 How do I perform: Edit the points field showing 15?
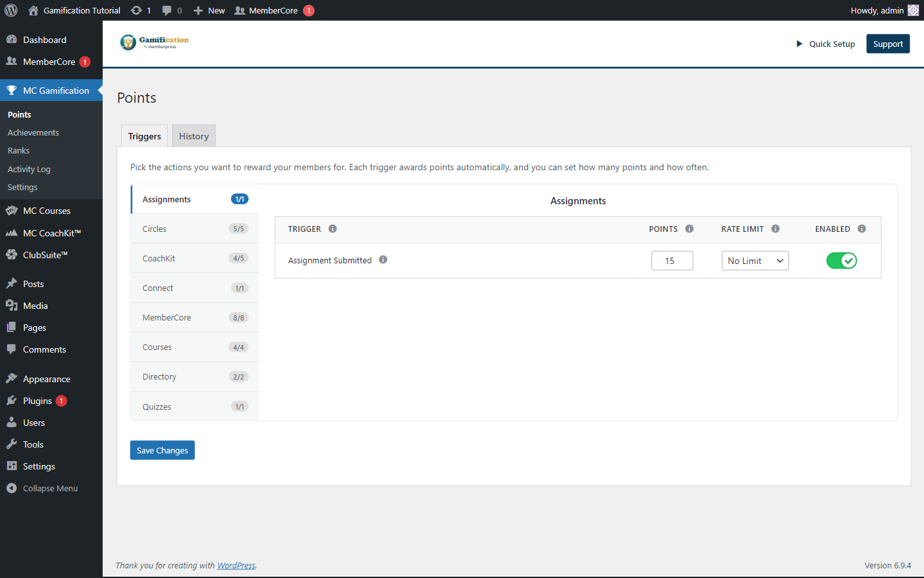(x=672, y=261)
